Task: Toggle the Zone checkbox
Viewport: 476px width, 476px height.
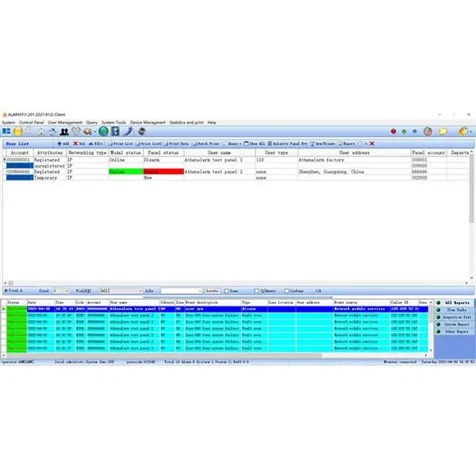Action: (226, 291)
